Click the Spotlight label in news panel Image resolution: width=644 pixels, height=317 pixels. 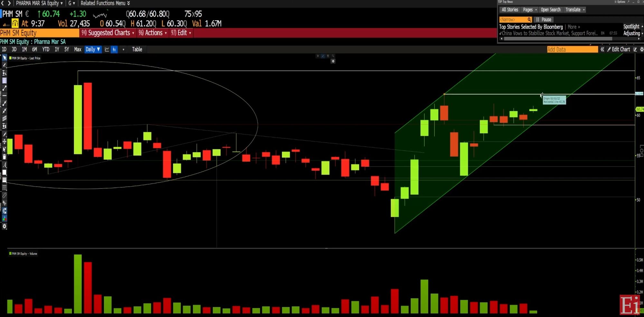pos(631,27)
